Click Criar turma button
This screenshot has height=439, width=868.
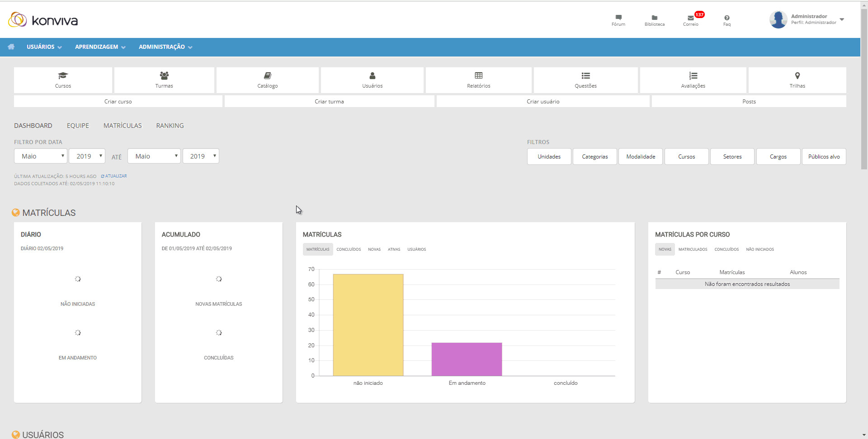pos(329,101)
